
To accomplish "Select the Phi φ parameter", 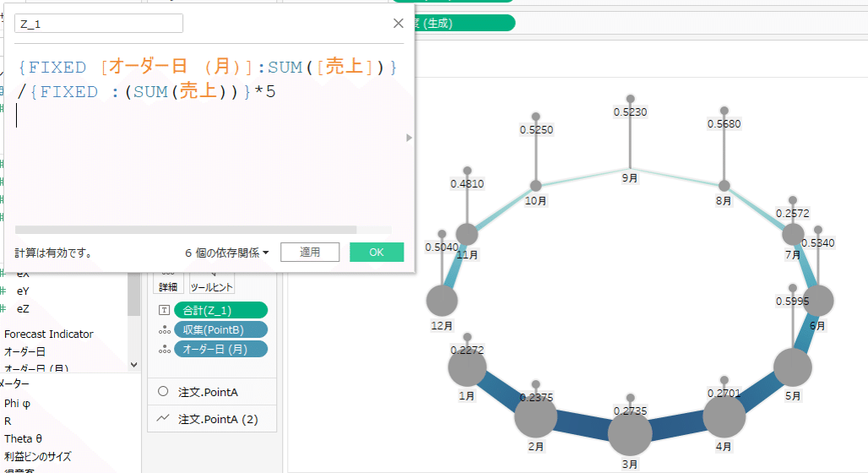I will 17,403.
